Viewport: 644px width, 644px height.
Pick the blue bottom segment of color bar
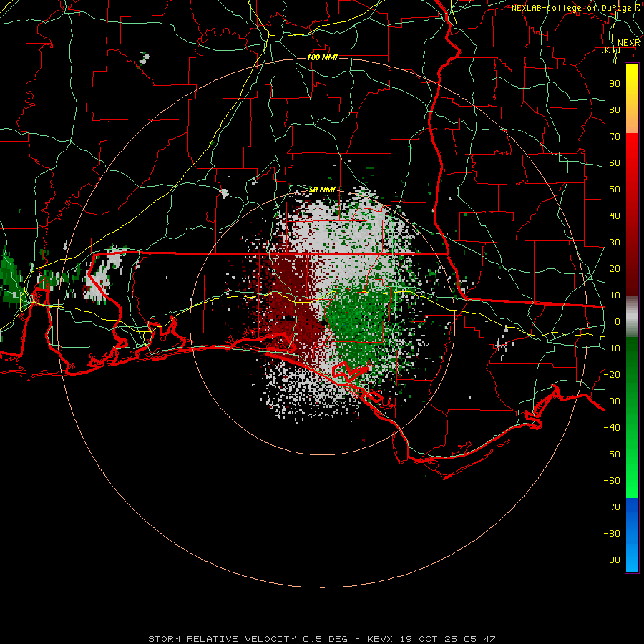[x=632, y=535]
